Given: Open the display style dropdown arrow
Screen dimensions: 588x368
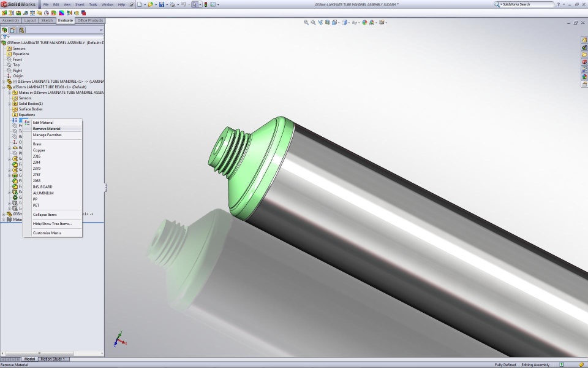Looking at the screenshot, I should 349,23.
